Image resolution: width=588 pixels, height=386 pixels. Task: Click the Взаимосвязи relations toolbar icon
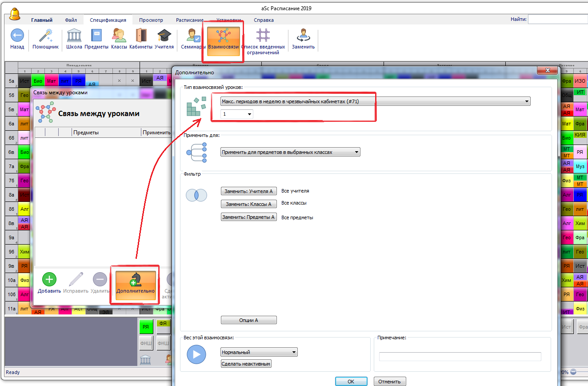(x=224, y=39)
